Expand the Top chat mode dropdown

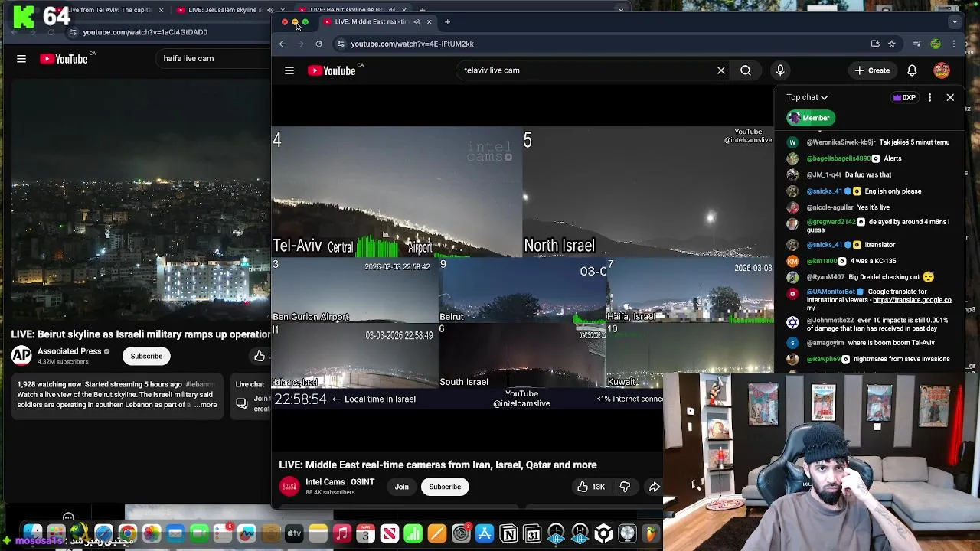[x=807, y=97]
